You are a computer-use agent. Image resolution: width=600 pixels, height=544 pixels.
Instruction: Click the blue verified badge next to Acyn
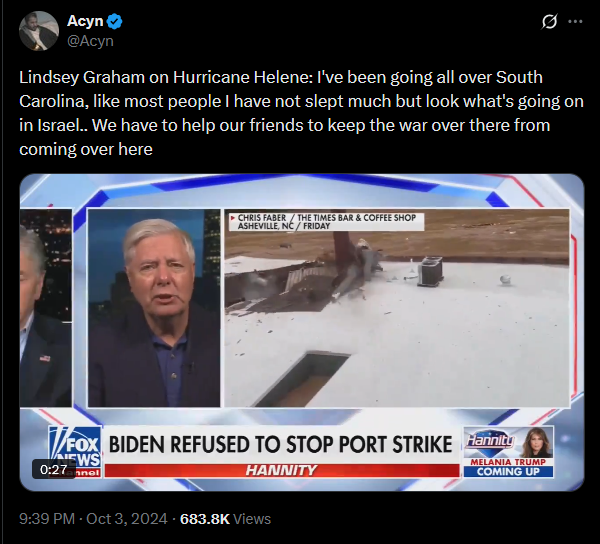(114, 21)
